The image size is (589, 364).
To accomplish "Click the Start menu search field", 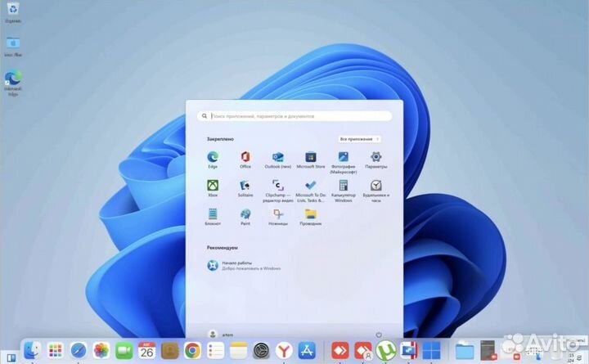I will 294,116.
